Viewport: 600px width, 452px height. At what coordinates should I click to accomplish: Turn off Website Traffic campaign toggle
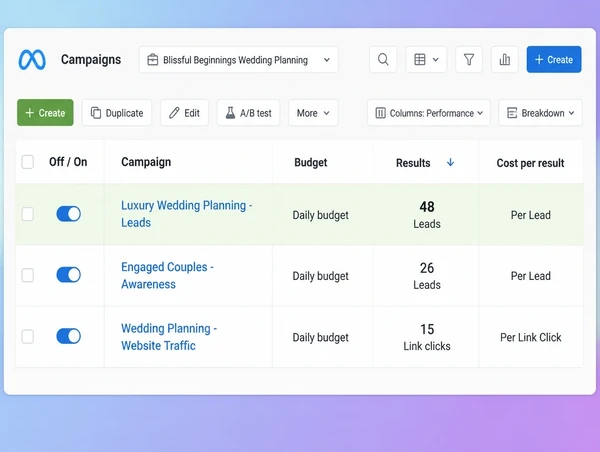tap(68, 336)
